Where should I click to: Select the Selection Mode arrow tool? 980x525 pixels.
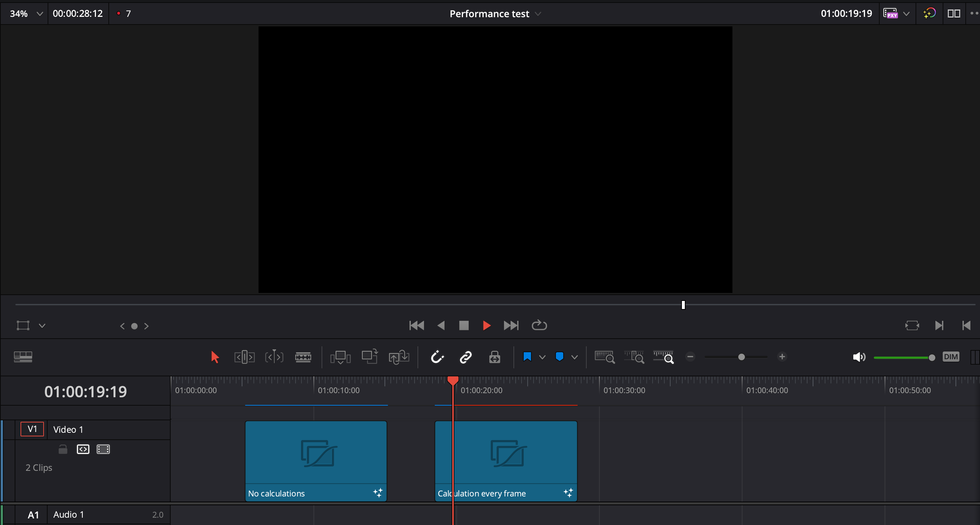click(215, 357)
